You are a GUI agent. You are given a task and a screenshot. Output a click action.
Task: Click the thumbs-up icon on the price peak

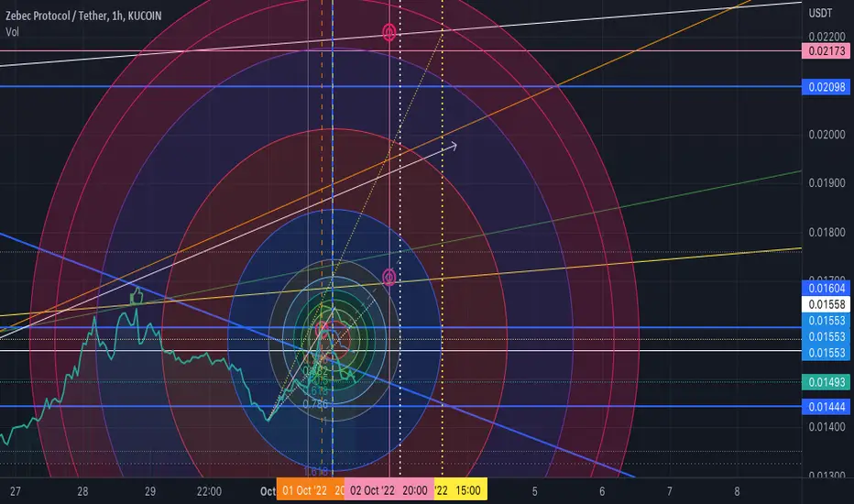click(137, 296)
